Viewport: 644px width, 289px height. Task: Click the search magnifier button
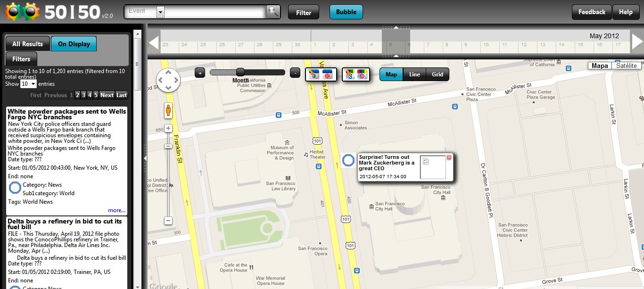[x=272, y=12]
